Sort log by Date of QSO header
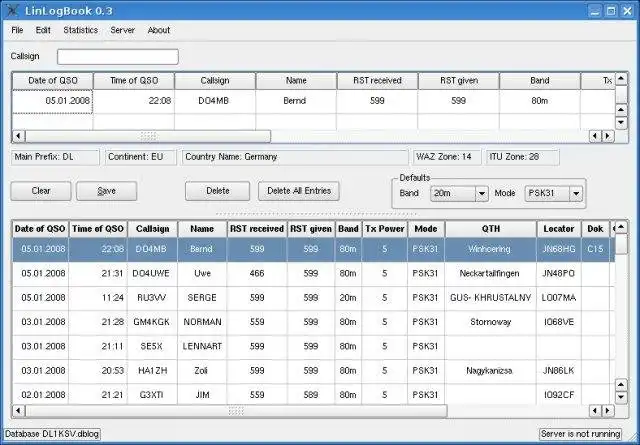The width and height of the screenshot is (640, 445). (40, 229)
